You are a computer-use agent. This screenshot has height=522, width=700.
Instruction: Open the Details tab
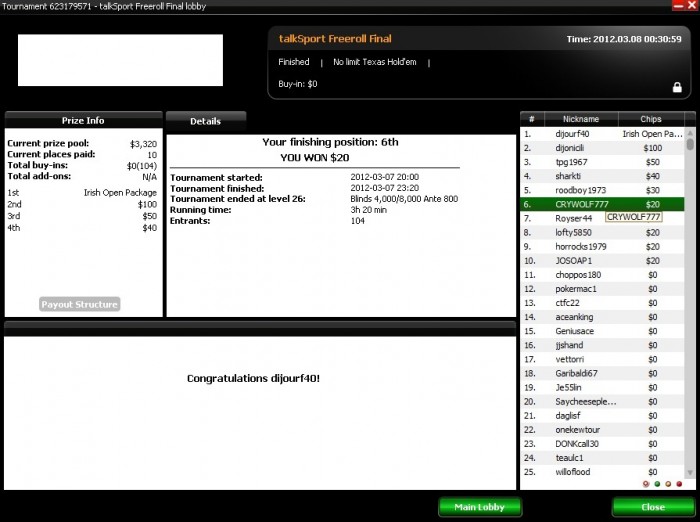(x=205, y=121)
